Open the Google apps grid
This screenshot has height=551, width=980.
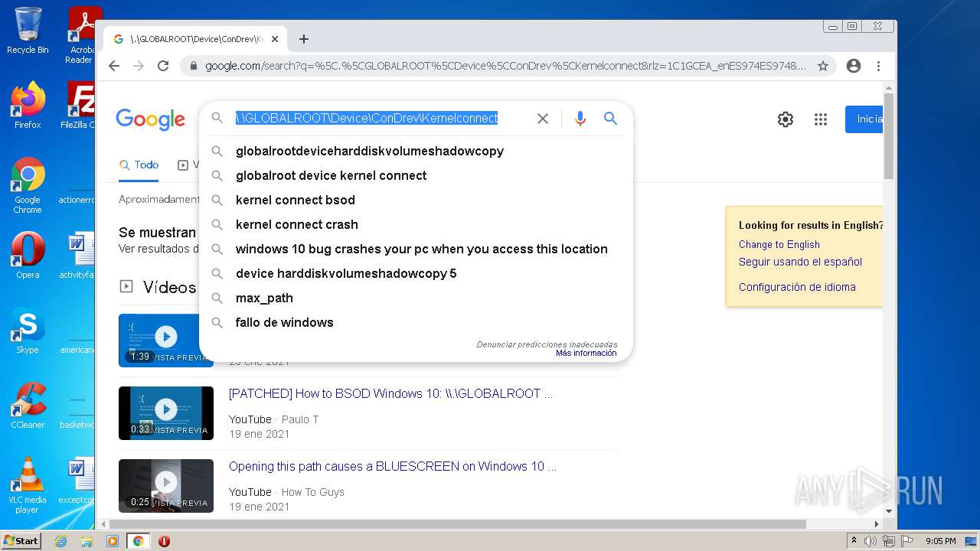click(821, 119)
